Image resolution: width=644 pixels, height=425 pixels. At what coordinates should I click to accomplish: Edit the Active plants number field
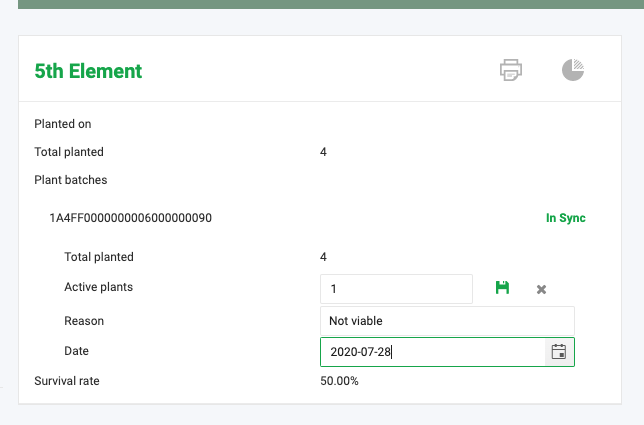click(396, 289)
